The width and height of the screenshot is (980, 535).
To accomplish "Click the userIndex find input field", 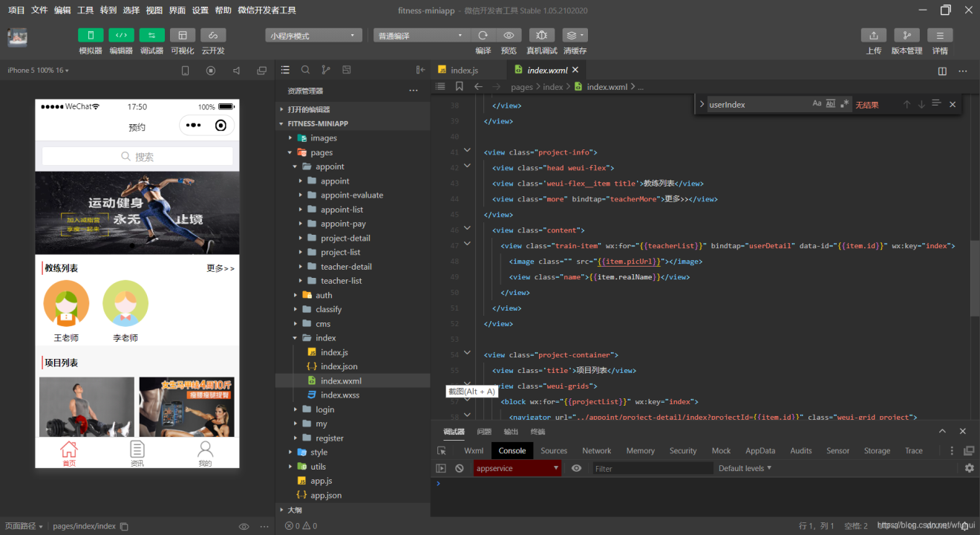I will click(x=756, y=105).
